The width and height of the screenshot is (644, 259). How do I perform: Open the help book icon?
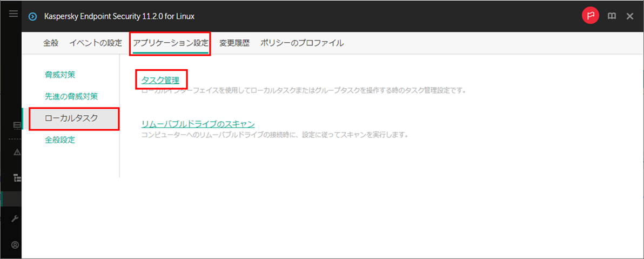[x=612, y=16]
